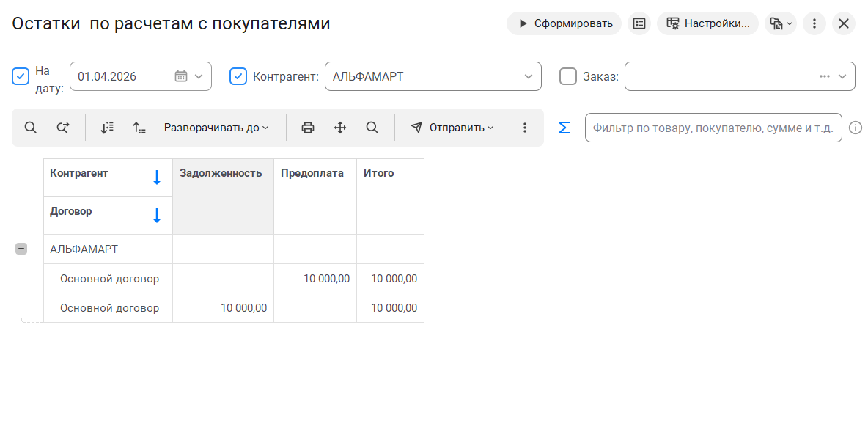Open the calendar picker in the date field
868x432 pixels.
tap(181, 76)
